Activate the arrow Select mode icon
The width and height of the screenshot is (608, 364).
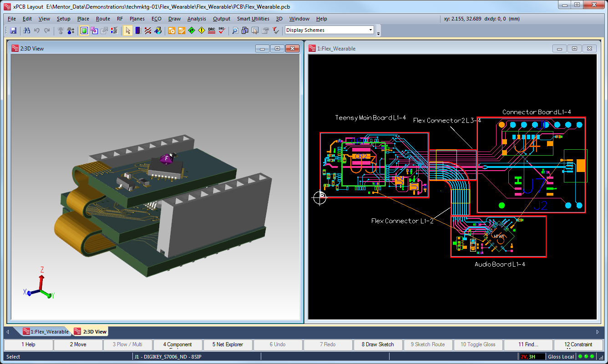128,30
